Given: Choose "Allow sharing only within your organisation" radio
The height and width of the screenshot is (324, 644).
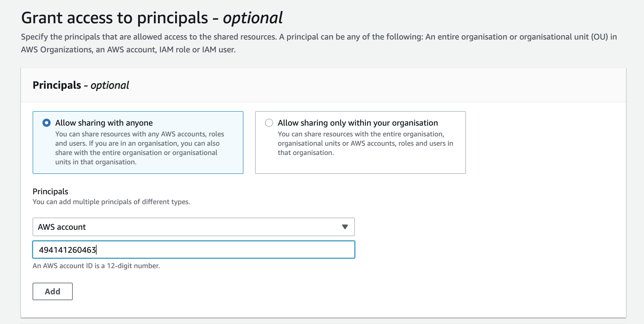Looking at the screenshot, I should pos(269,123).
